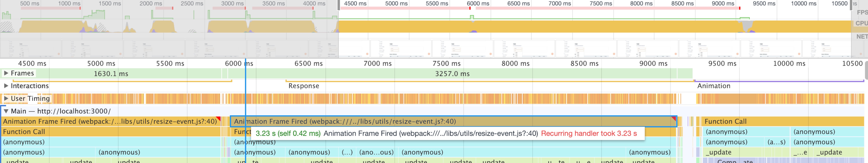
Task: Expand the Frames track
Action: click(6, 73)
